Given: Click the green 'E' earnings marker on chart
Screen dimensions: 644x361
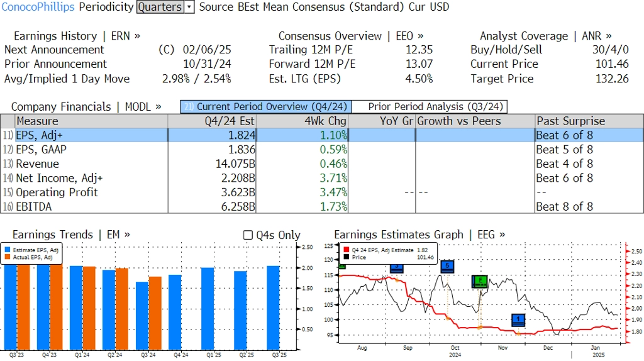Looking at the screenshot, I should click(480, 282).
